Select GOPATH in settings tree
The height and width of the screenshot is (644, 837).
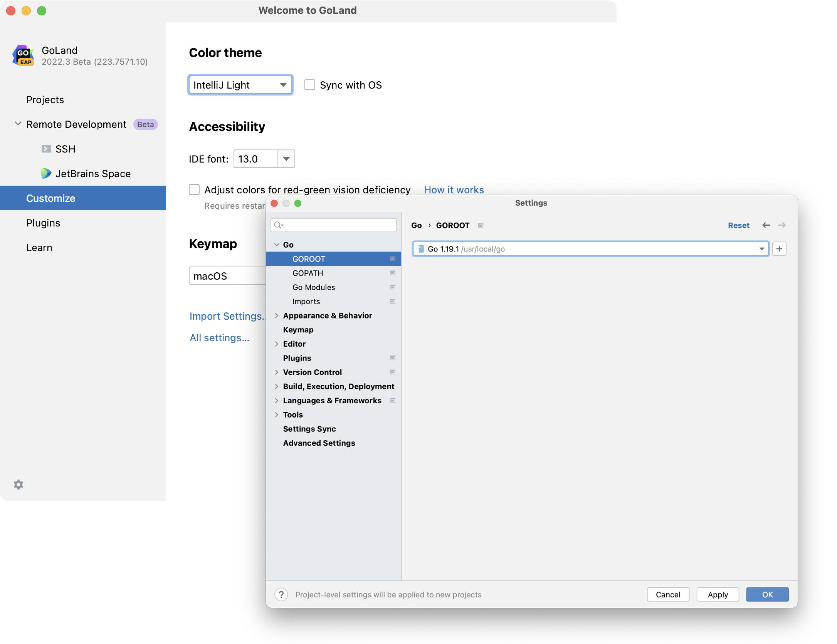tap(333, 273)
